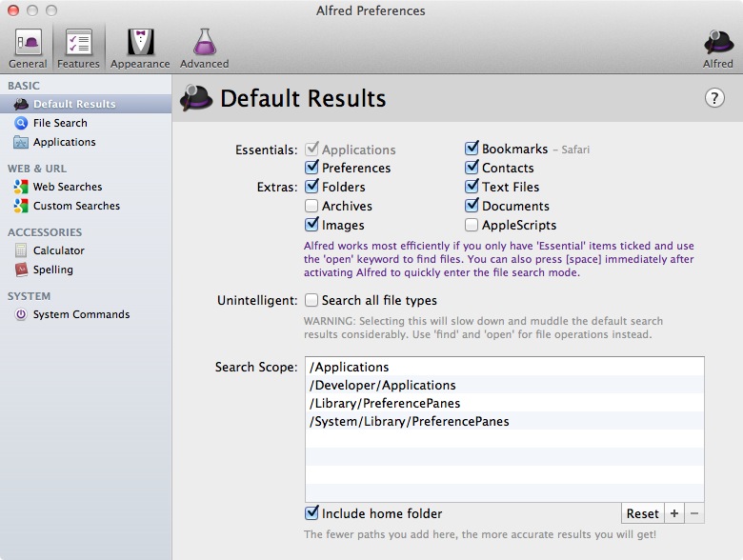Screen dimensions: 743x560
Task: Click the large Default Results header icon
Action: point(195,97)
